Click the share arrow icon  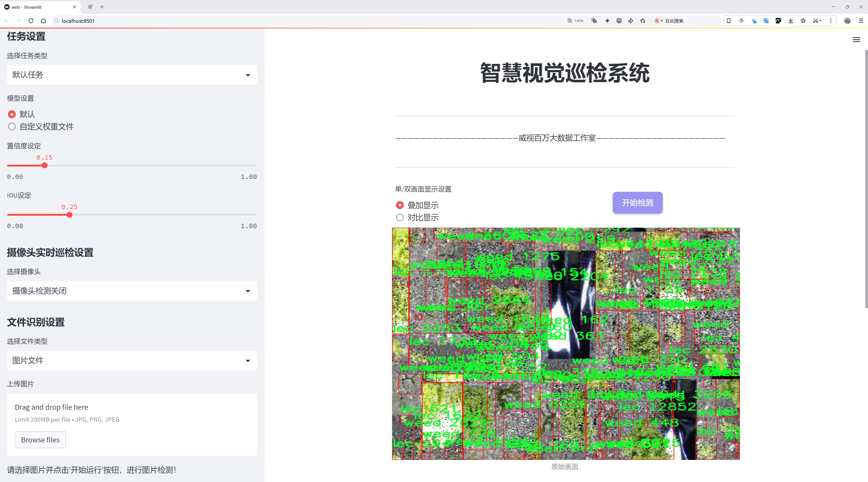coord(631,21)
